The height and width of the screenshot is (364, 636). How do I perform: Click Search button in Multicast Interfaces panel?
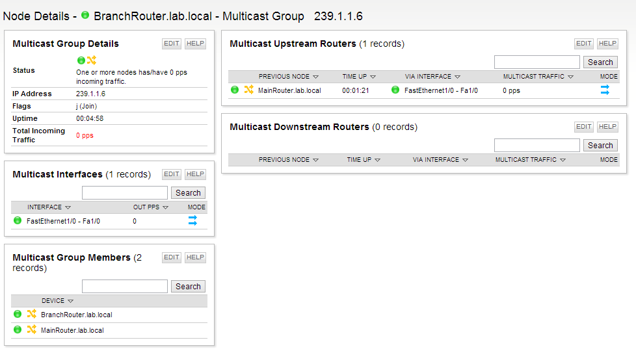click(x=188, y=192)
